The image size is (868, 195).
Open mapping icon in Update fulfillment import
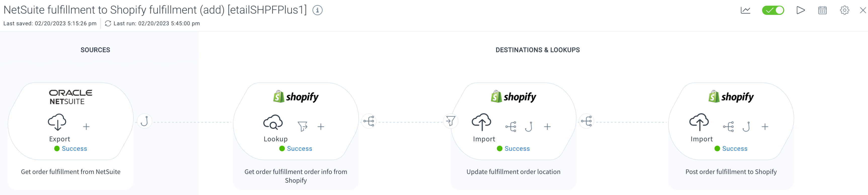point(511,127)
